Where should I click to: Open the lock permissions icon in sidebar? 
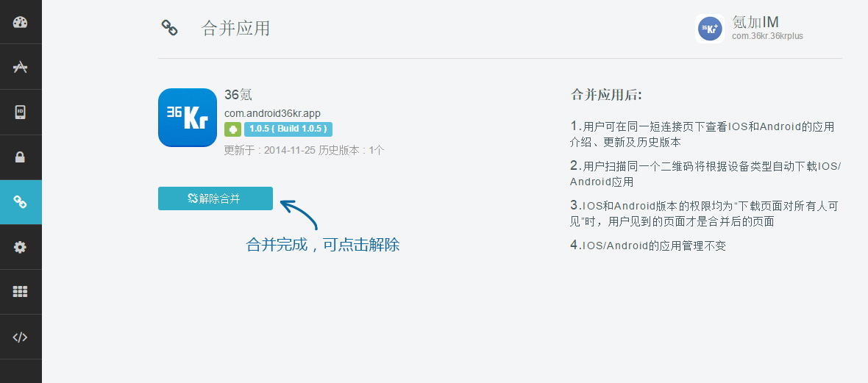21,157
